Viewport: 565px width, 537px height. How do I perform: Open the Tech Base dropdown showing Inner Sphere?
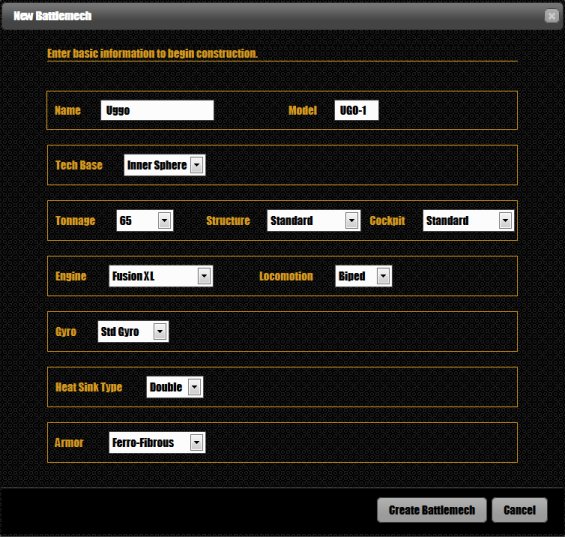click(x=165, y=165)
